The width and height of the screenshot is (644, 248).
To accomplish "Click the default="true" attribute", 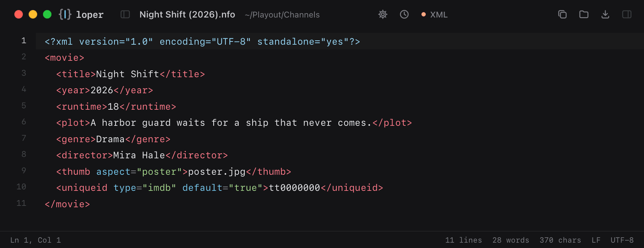I will pyautogui.click(x=223, y=188).
